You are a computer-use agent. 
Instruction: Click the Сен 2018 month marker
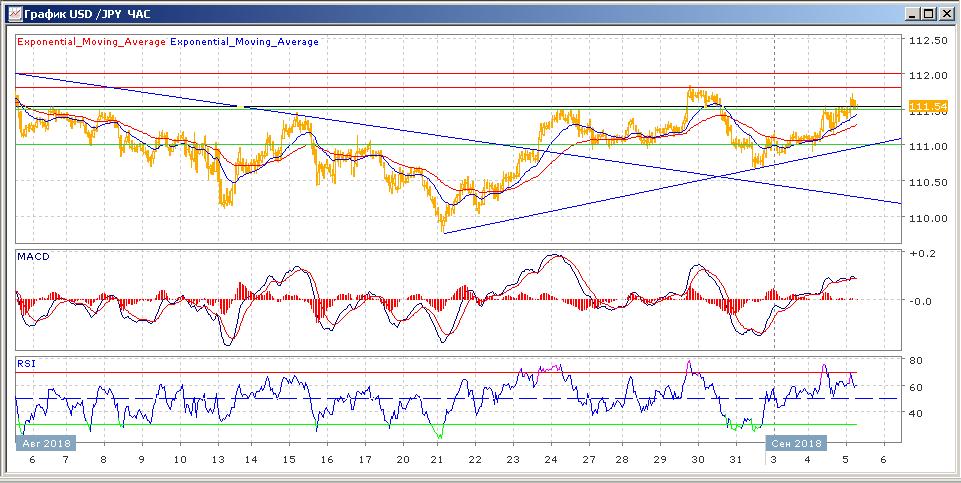pyautogui.click(x=796, y=443)
